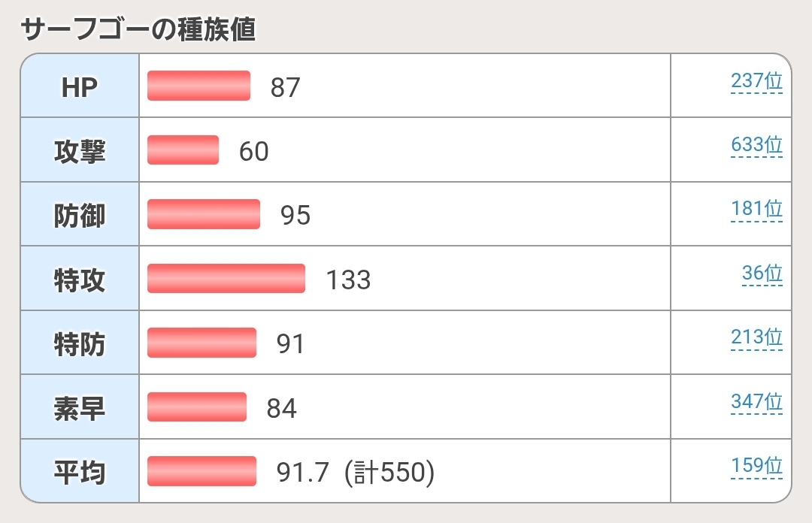Screen dimensions: 812x523
Task: Click the special attack value 133
Action: [x=348, y=280]
